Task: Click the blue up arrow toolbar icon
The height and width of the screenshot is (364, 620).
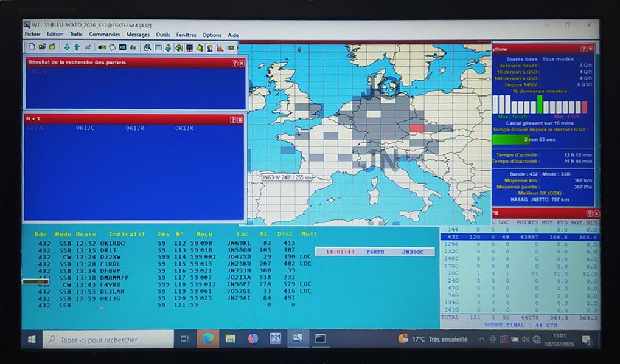Action: [x=77, y=47]
